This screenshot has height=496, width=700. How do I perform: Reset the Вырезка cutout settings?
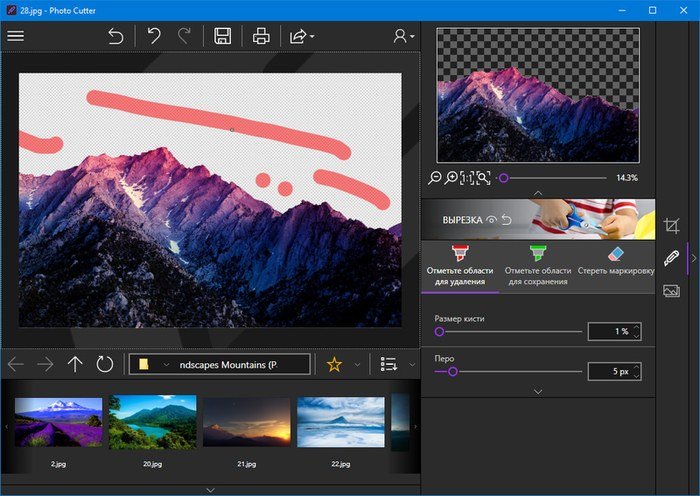506,219
